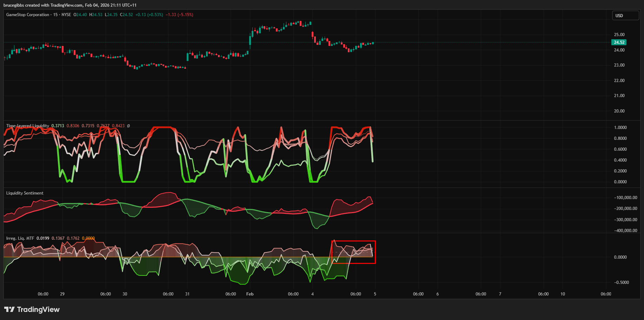Viewport: 644px width, 320px height.
Task: Click the −400,000.00 label on the sentiment scale
Action: coord(625,231)
